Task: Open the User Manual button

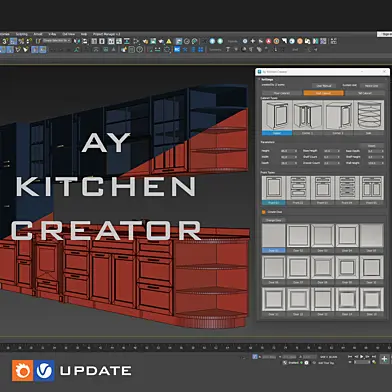Action: point(324,86)
